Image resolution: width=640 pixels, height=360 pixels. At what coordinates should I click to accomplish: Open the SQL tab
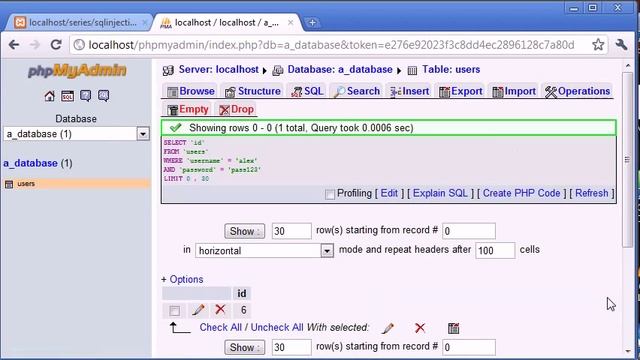(x=307, y=91)
